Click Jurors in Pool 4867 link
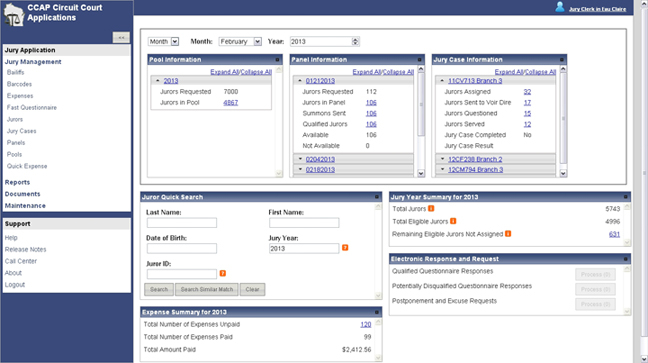The image size is (648, 363). coord(231,103)
